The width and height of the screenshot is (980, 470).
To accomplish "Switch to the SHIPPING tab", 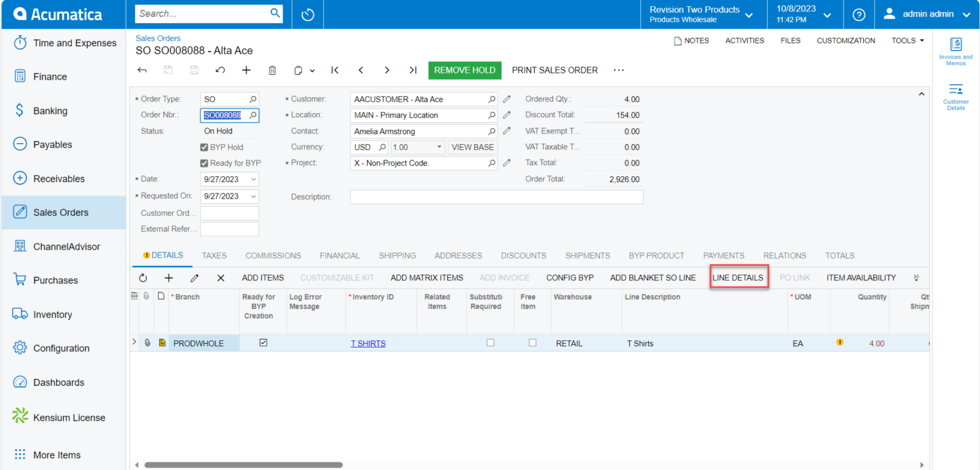I will (x=397, y=255).
